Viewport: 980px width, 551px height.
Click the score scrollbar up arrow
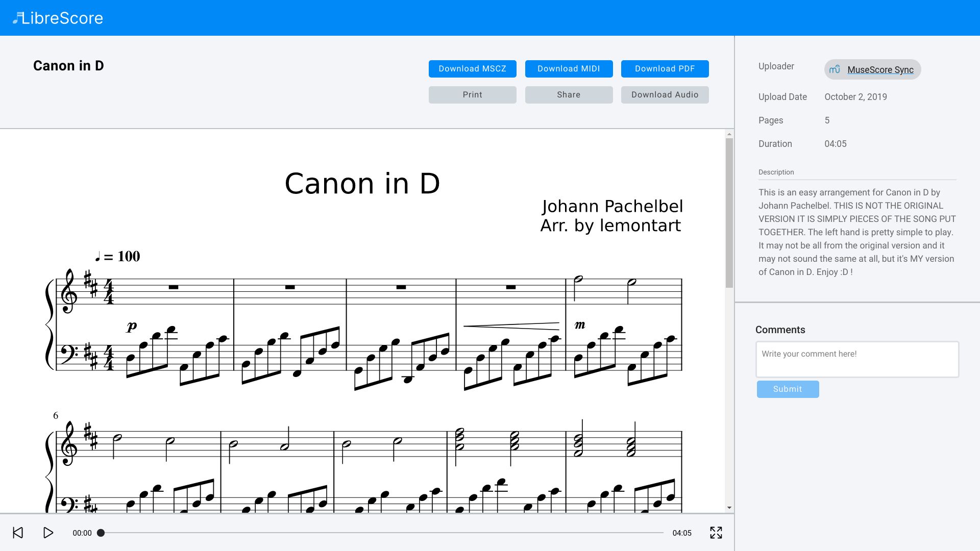pos(729,134)
